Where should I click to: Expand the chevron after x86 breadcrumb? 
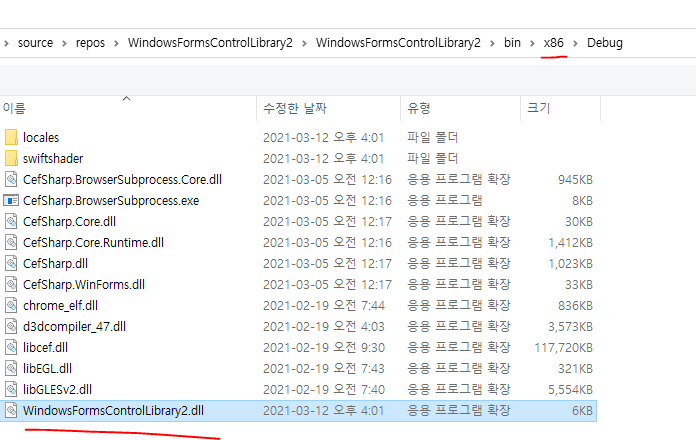coord(575,44)
